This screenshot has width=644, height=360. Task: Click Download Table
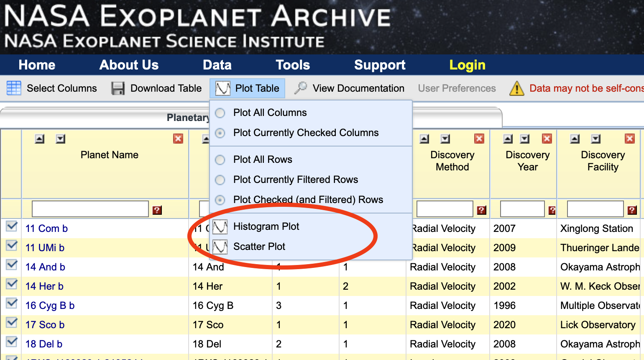point(166,88)
